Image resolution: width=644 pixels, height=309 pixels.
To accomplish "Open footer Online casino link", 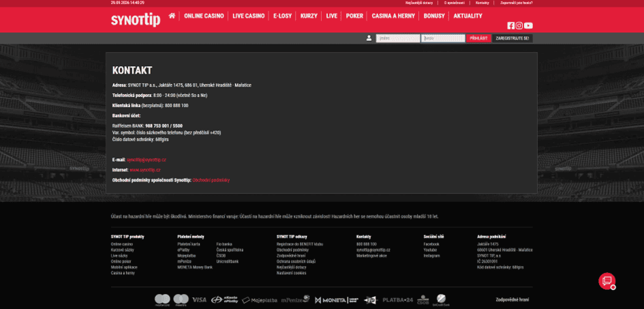I will 122,244.
